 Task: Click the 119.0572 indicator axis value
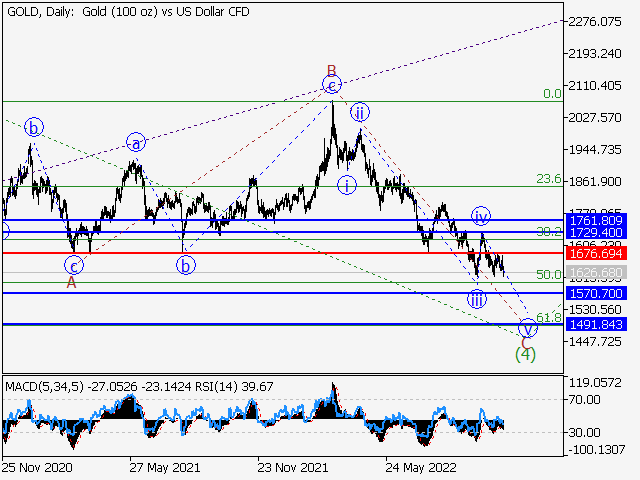(x=595, y=383)
